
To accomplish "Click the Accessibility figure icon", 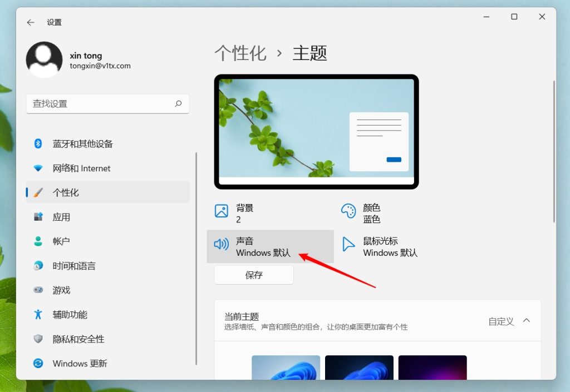I will coord(38,314).
